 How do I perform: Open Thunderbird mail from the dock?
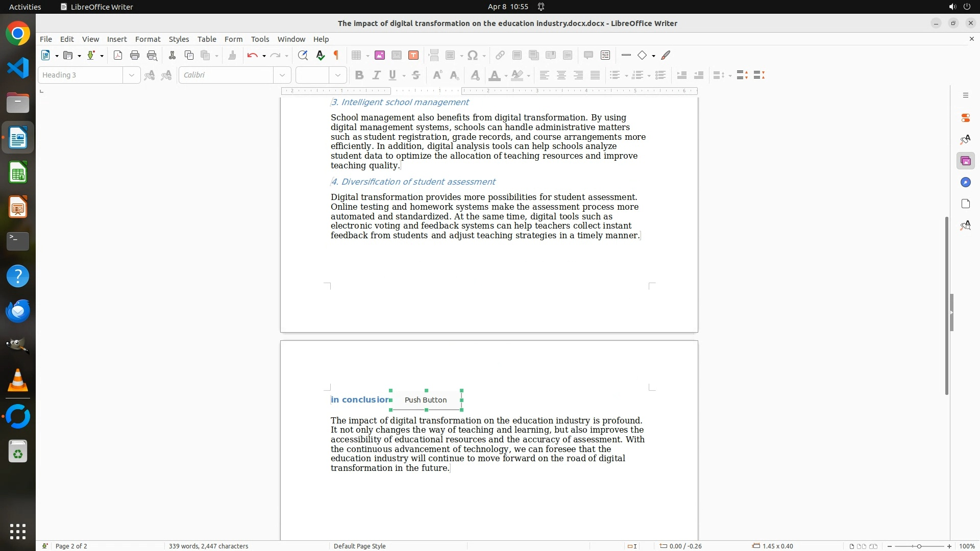(x=18, y=311)
